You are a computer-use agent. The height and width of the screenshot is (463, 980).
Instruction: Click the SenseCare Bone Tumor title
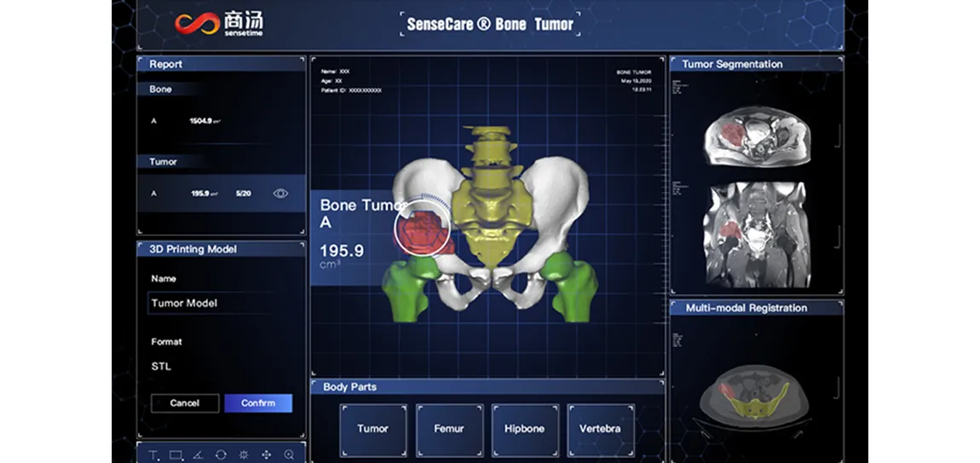490,25
